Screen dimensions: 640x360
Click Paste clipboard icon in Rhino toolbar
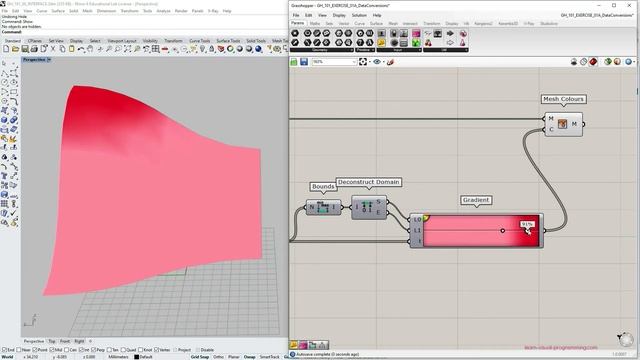click(72, 49)
